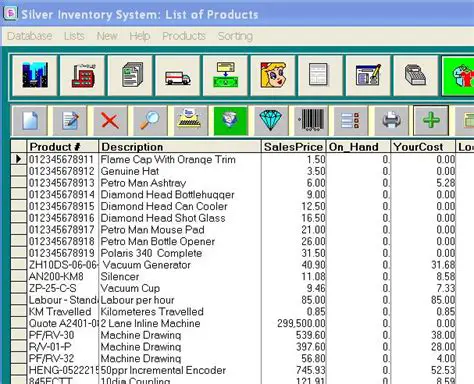Click Vacuum Generator description cell
The width and height of the screenshot is (474, 384).
180,265
